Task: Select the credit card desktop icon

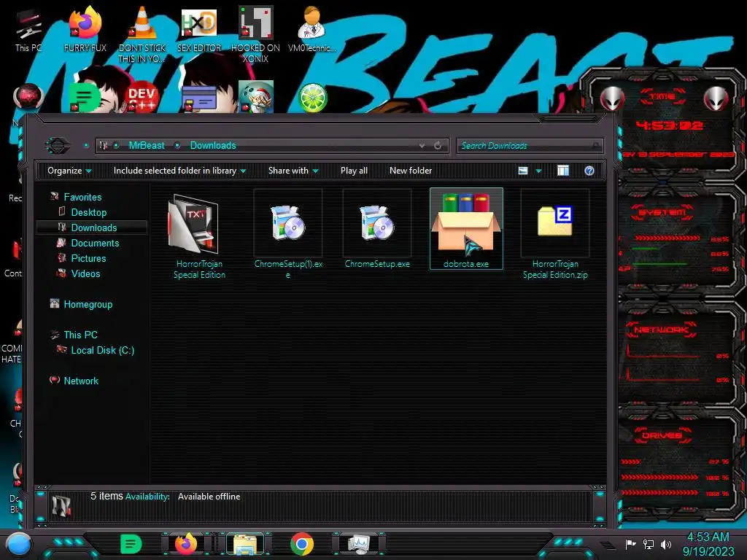Action: 199,98
